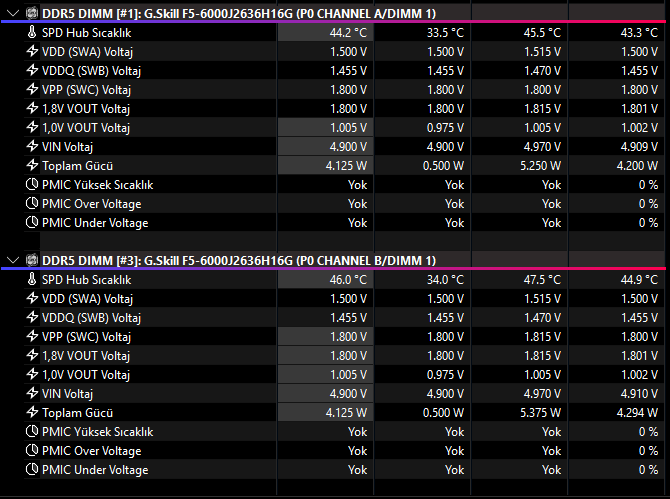
Task: Click lightning icon beside DIMM [#1] VDDQ (SWB) Voltaj
Action: [32, 70]
